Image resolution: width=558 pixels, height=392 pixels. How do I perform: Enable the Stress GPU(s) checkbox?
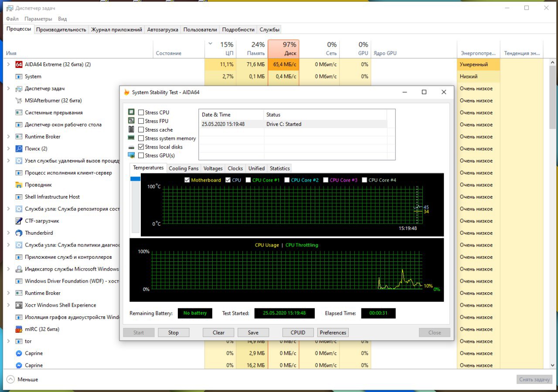141,155
